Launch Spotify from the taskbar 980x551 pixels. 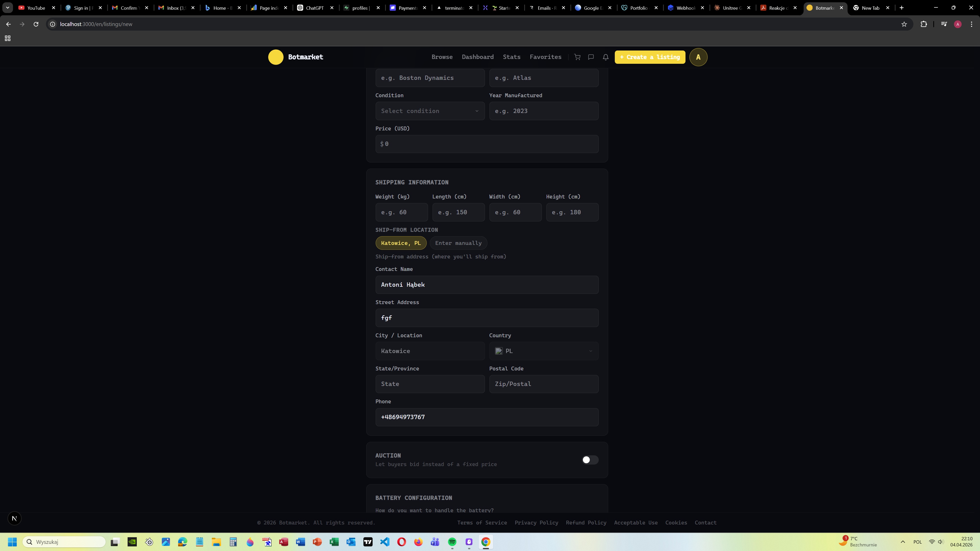tap(452, 542)
